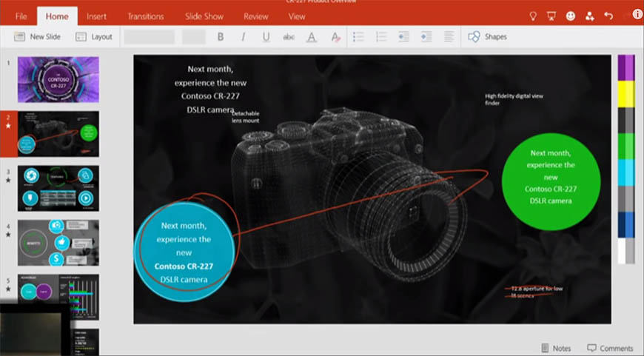Pick the dark gray ink swatch
This screenshot has width=644, height=356.
[x=626, y=121]
